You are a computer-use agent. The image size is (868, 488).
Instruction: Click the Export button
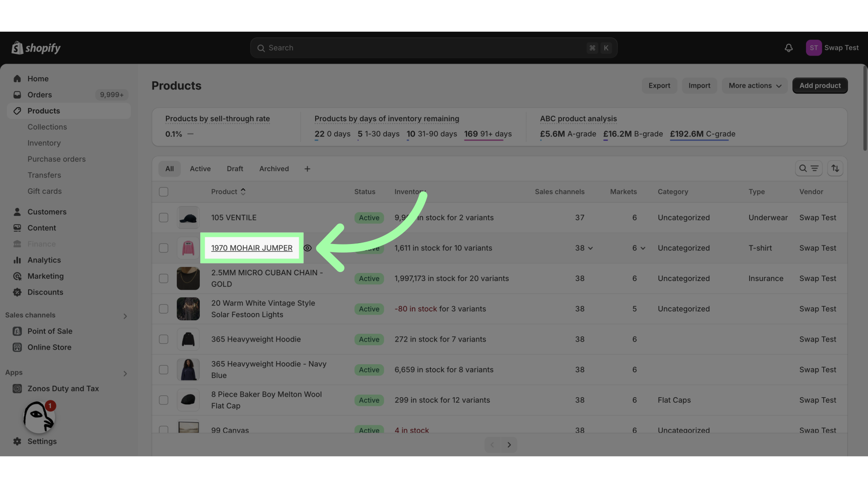(659, 85)
